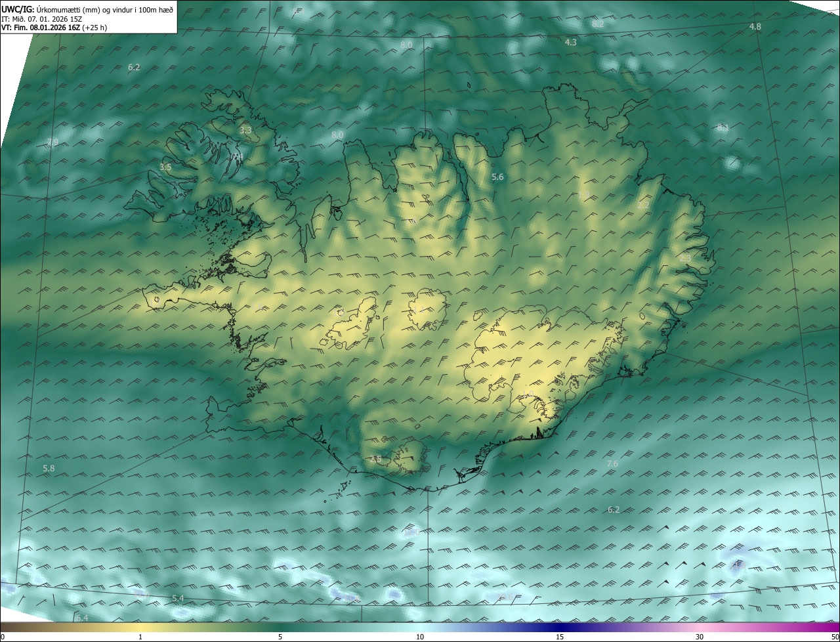Click the 8.2 value label
The width and height of the screenshot is (840, 642).
point(598,24)
